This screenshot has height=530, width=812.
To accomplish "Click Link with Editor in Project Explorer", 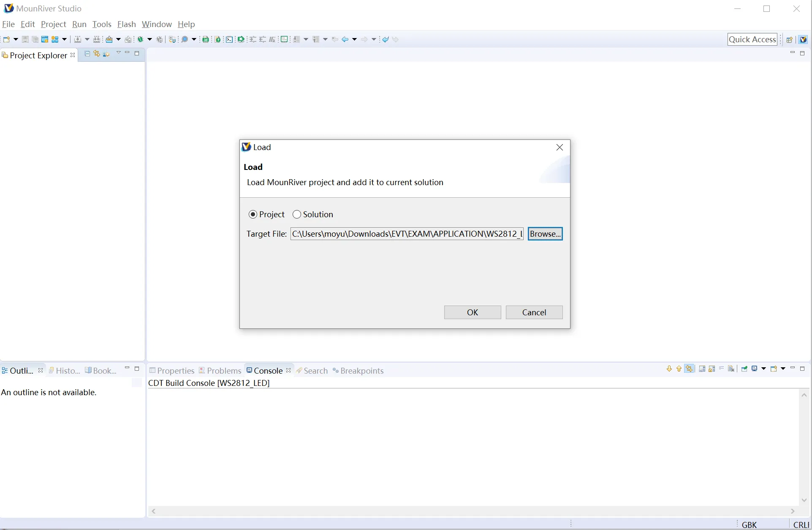I will pos(97,54).
